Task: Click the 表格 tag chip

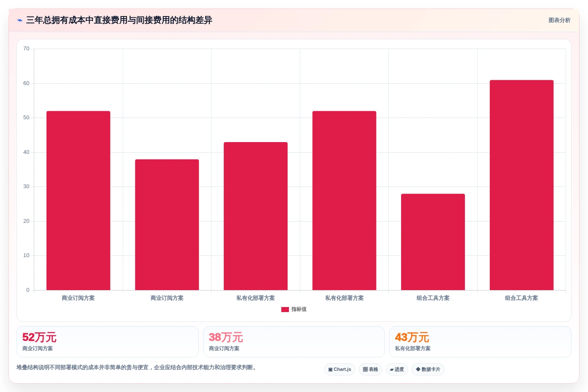Action: coord(371,369)
